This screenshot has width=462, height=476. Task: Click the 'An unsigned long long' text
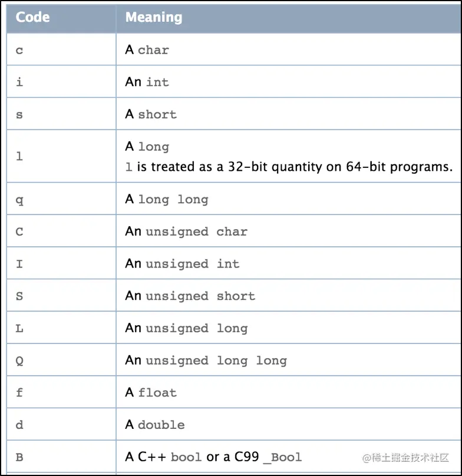[x=206, y=360]
